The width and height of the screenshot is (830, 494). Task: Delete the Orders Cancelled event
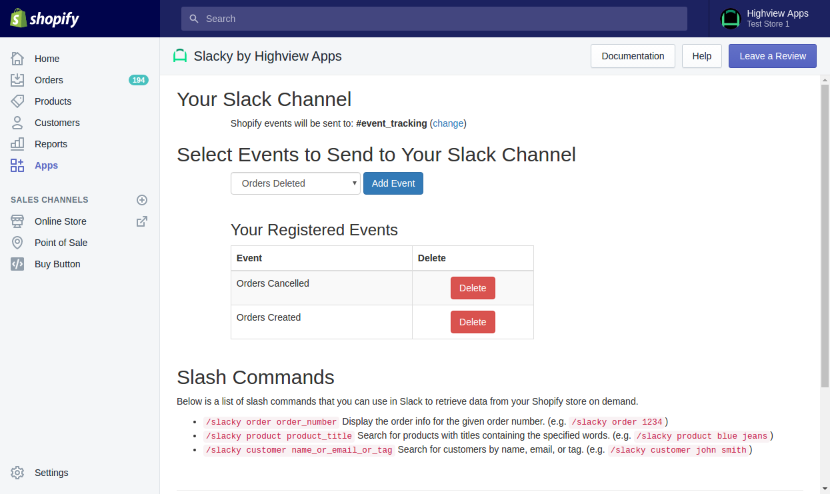click(473, 288)
